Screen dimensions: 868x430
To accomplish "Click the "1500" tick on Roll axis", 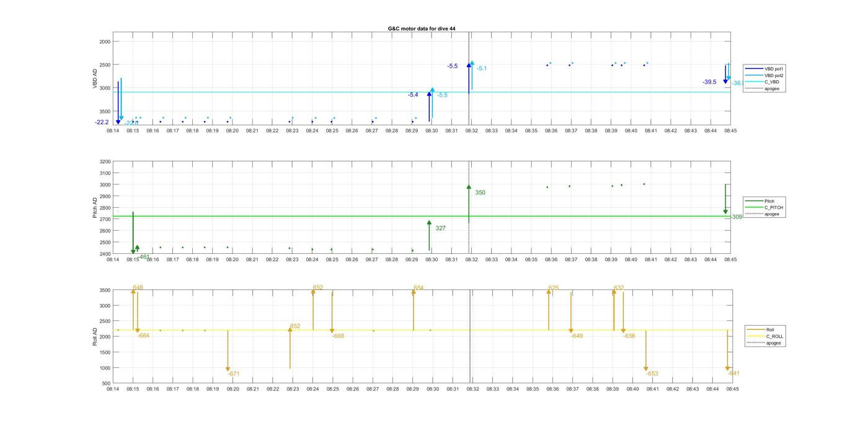I will [105, 352].
